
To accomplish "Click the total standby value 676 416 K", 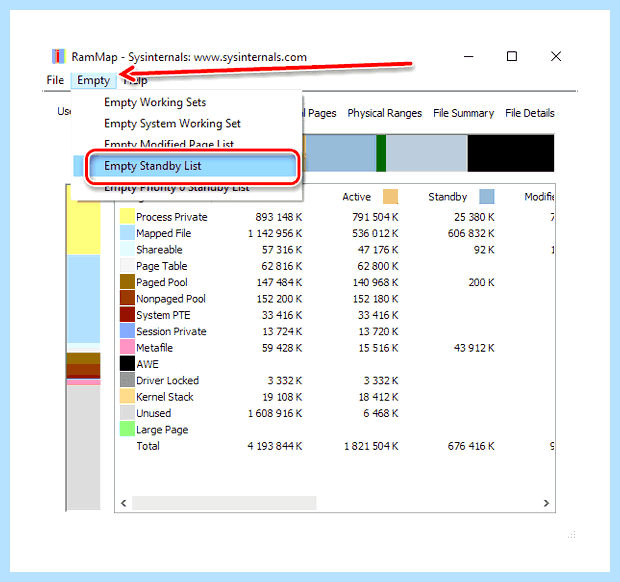I will click(471, 446).
